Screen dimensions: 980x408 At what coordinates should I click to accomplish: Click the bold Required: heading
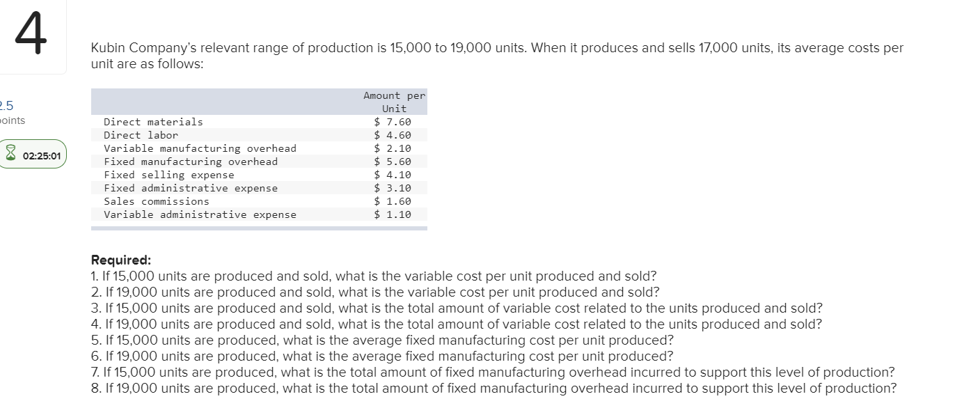click(x=116, y=260)
